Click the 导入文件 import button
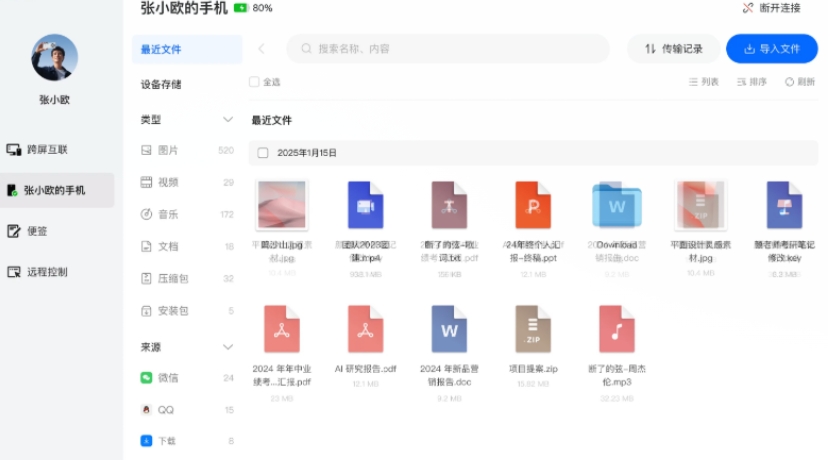 tap(772, 49)
